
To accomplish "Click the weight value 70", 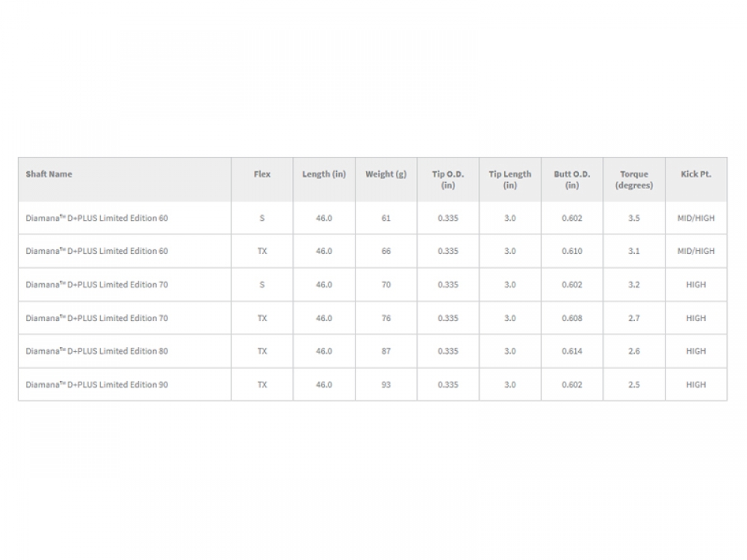I will [x=386, y=284].
